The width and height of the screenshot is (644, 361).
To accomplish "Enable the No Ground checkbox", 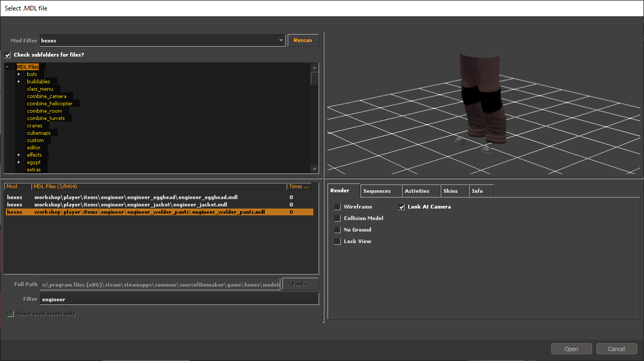I will point(337,230).
